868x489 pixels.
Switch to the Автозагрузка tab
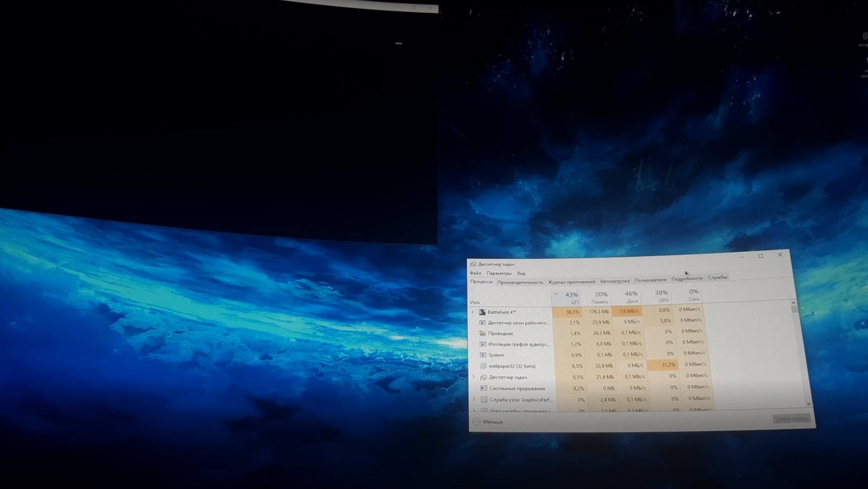click(x=614, y=281)
